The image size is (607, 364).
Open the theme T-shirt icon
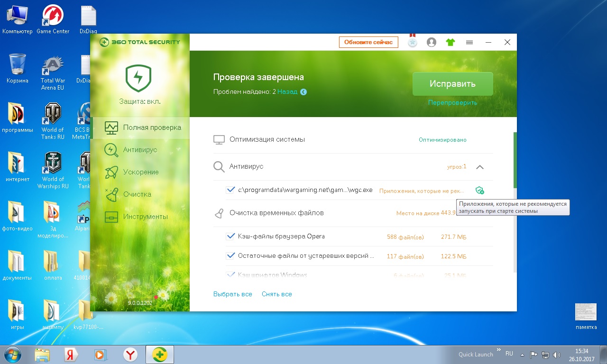451,42
